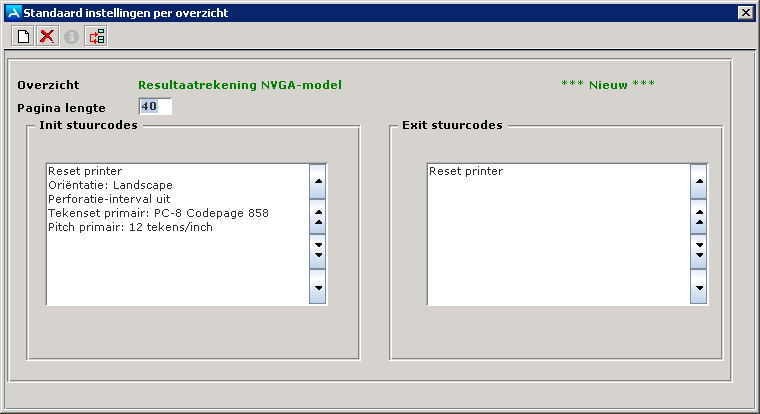Select 'Pitch primair: 12 tekens/inch' entry

pos(130,227)
